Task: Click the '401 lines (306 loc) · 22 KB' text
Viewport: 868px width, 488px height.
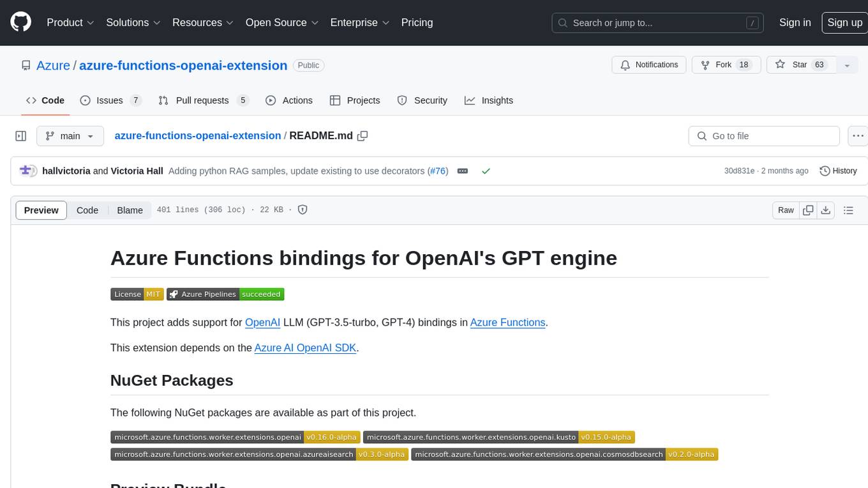Action: pyautogui.click(x=220, y=210)
